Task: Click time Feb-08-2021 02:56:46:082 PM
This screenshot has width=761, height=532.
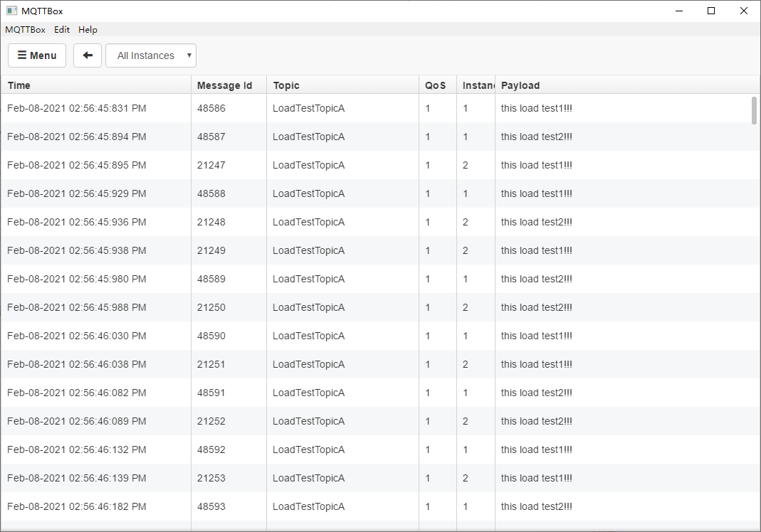Action: tap(77, 393)
